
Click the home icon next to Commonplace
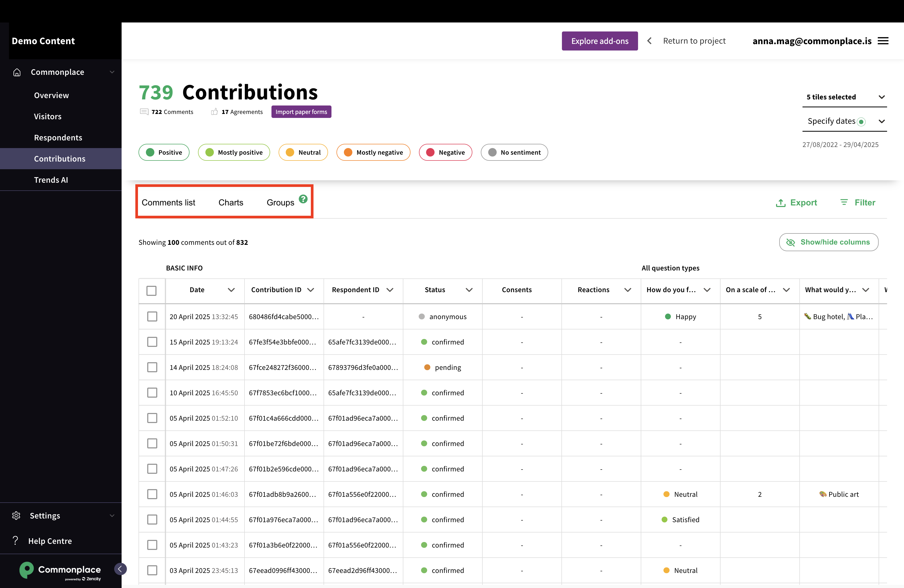click(17, 72)
